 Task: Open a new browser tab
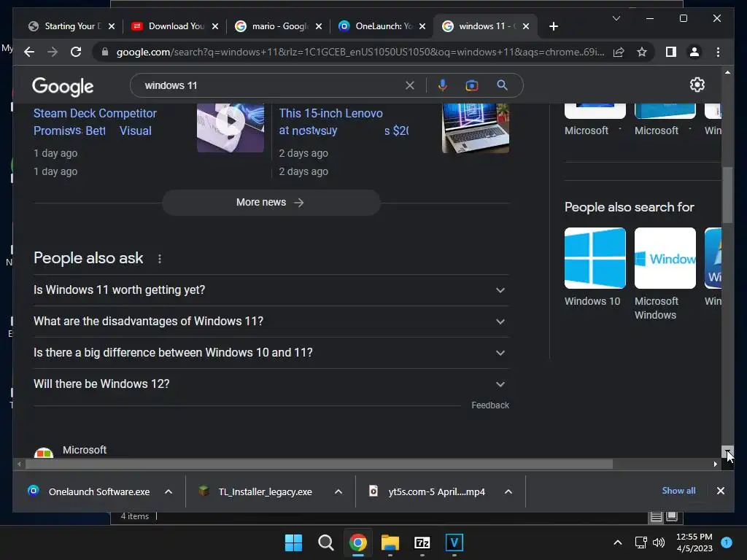click(x=553, y=26)
